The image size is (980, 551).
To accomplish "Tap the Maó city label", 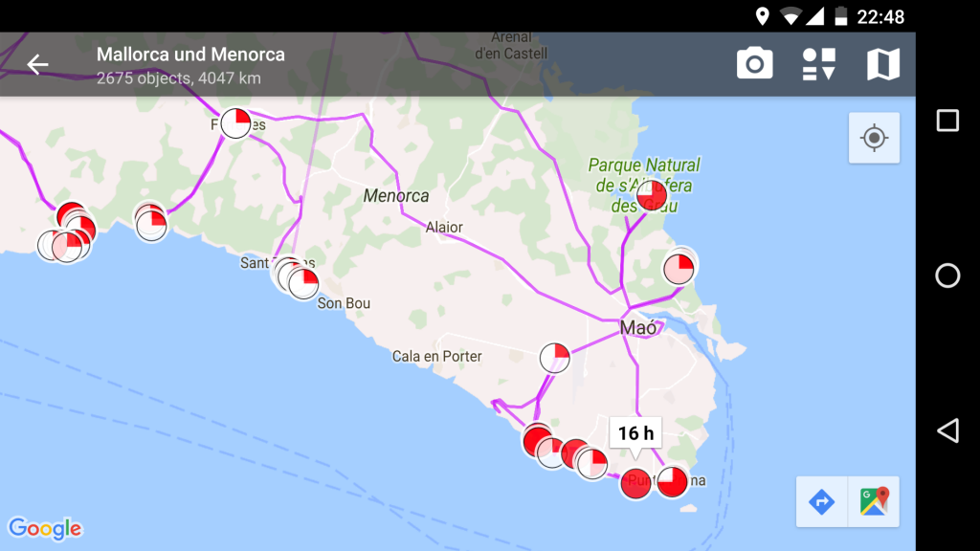I will (639, 327).
